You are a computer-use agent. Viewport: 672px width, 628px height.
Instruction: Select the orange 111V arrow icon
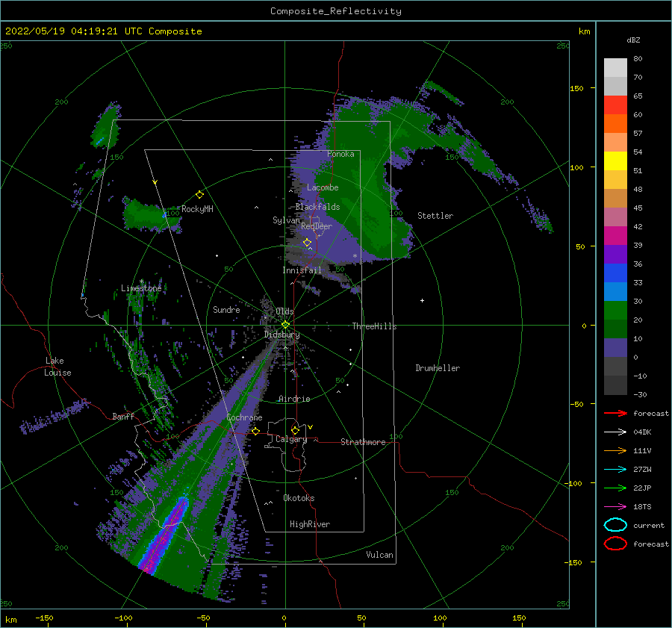coord(615,450)
